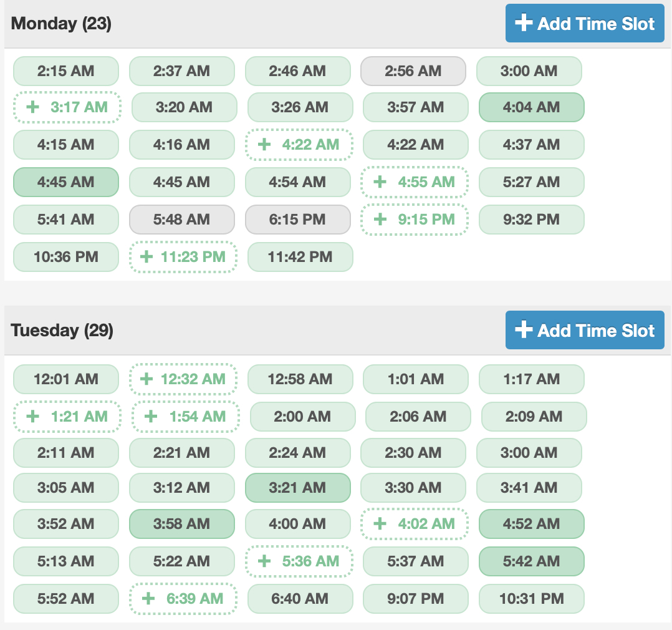Viewport: 672px width, 630px height.
Task: Click plus icon on Tuesday 4:02 AM slot
Action: tap(380, 524)
